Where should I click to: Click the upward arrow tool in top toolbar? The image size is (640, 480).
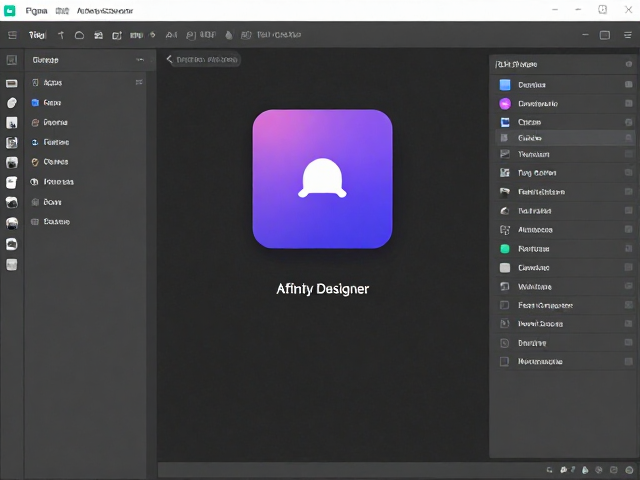click(61, 35)
